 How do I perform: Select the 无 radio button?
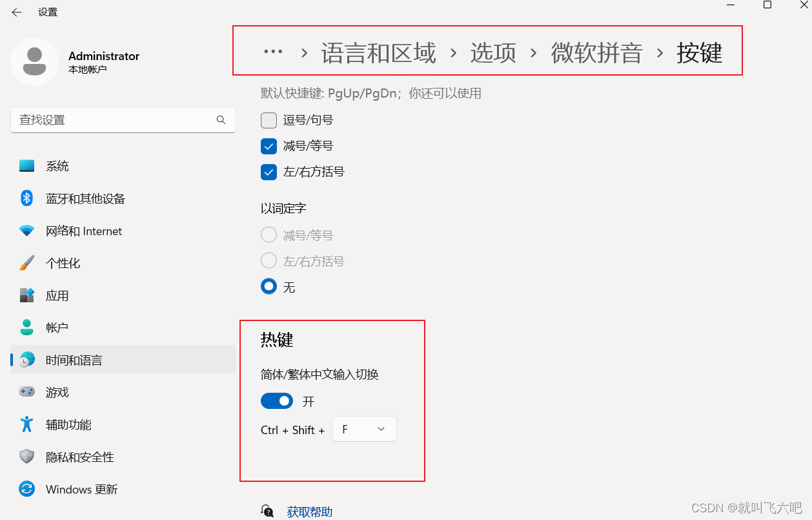(x=269, y=286)
